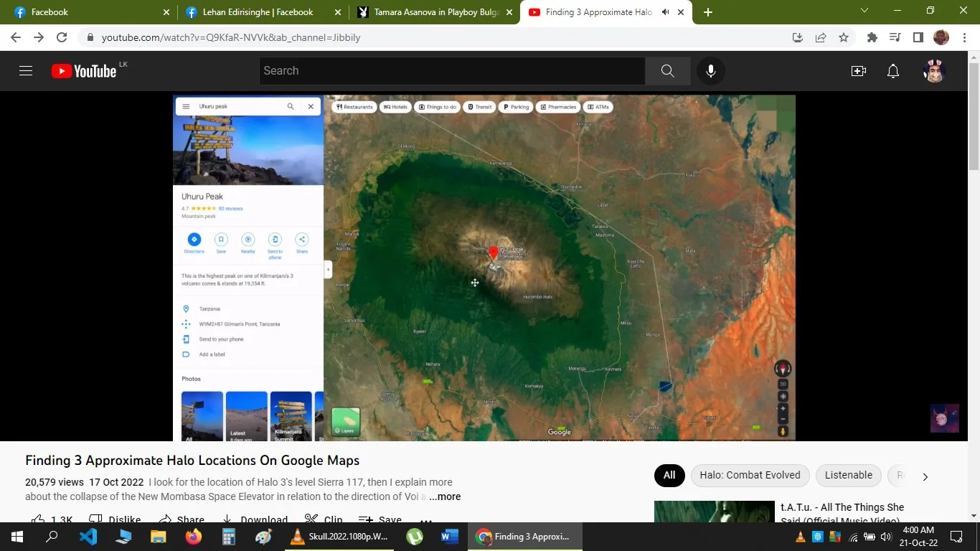This screenshot has height=551, width=980.
Task: Click the 20,579 views text
Action: click(x=55, y=482)
